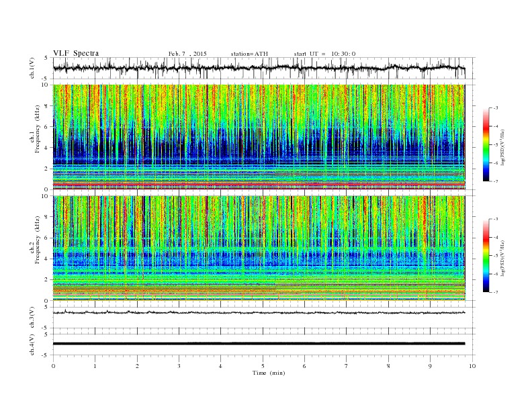Click the "6" kHz tick of ch.2 spectrogram
This screenshot has width=532, height=411.
pos(47,238)
